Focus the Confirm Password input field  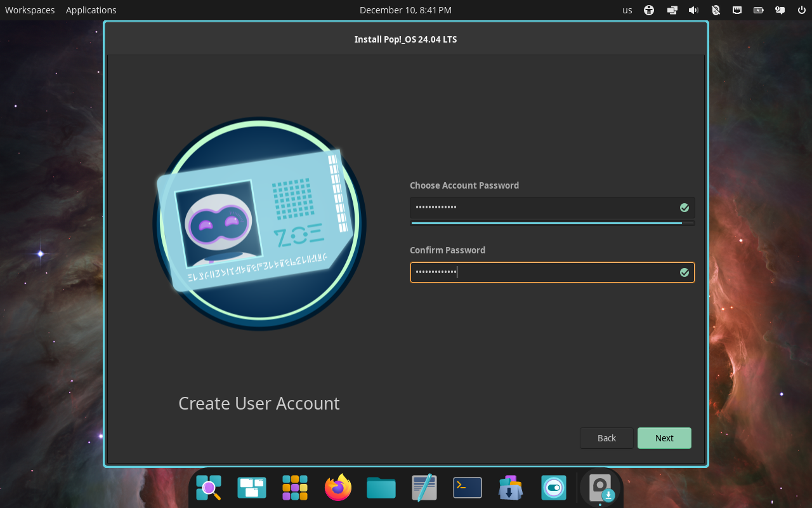tap(552, 272)
